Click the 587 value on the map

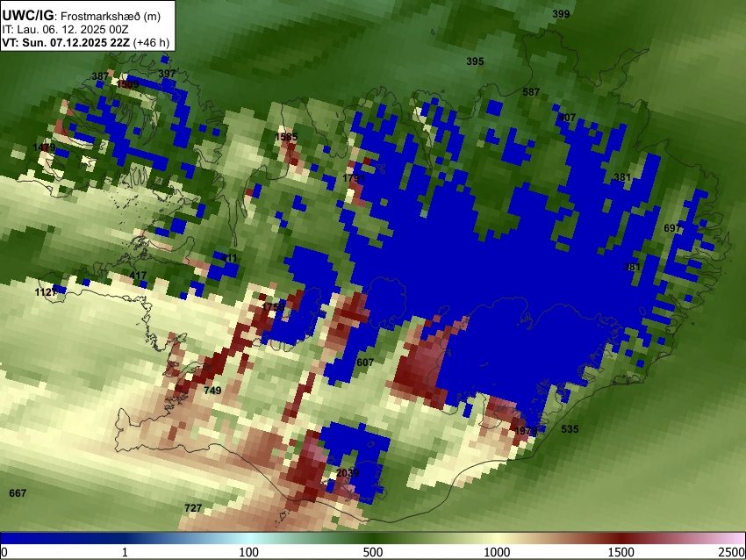click(531, 92)
